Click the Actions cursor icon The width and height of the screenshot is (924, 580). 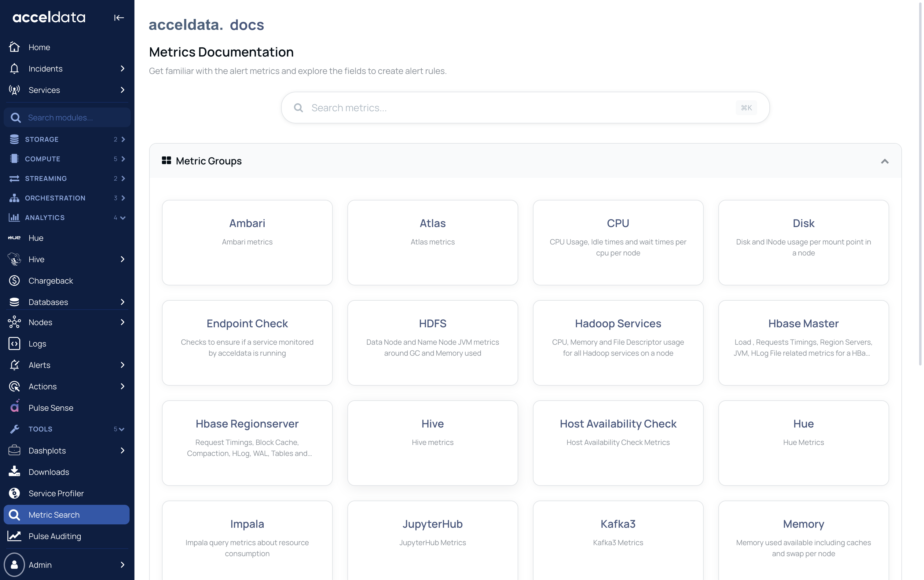[15, 386]
